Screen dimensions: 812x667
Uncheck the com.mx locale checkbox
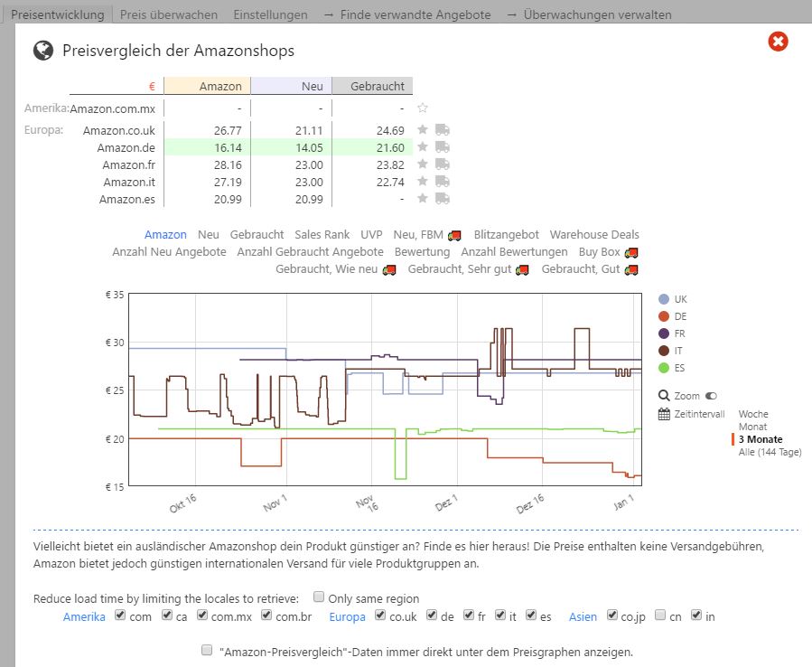(202, 615)
